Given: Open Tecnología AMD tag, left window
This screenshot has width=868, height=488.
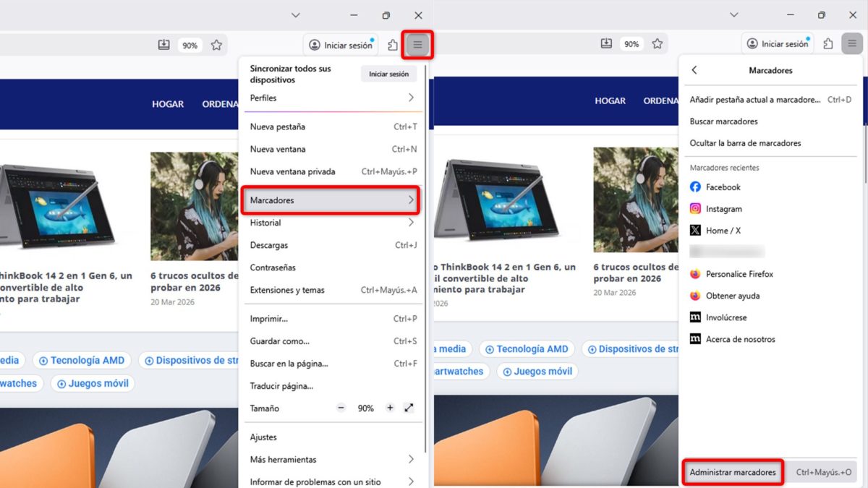Looking at the screenshot, I should click(82, 360).
